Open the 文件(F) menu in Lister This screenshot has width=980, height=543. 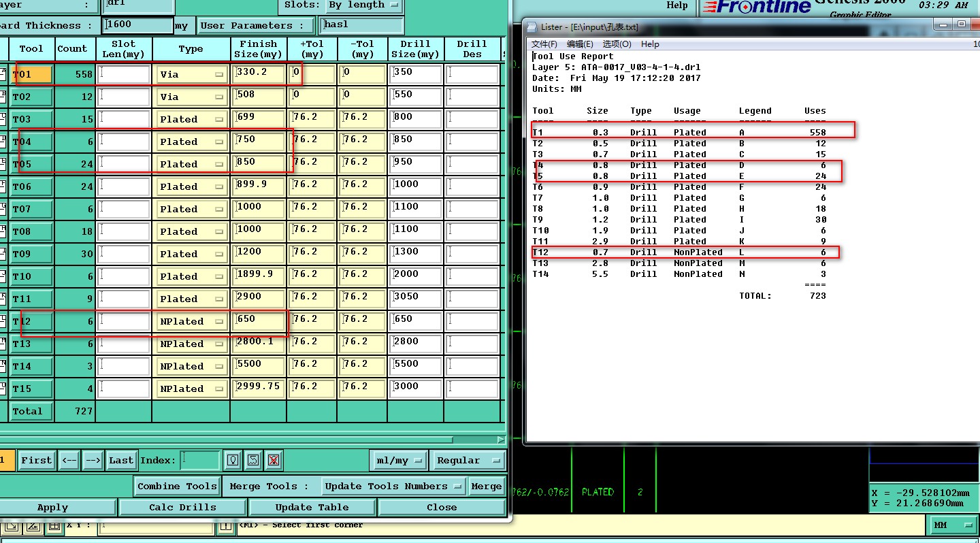click(x=544, y=44)
